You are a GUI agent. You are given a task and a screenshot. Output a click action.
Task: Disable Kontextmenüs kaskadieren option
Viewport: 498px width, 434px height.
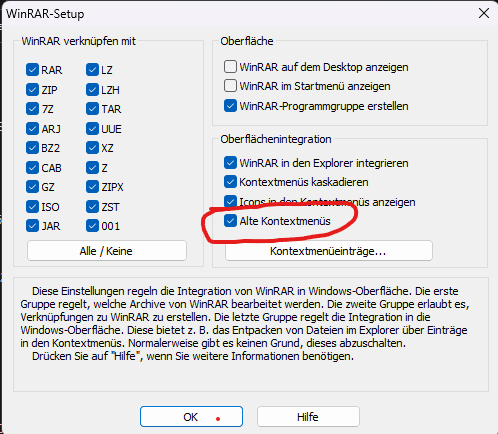click(x=230, y=182)
